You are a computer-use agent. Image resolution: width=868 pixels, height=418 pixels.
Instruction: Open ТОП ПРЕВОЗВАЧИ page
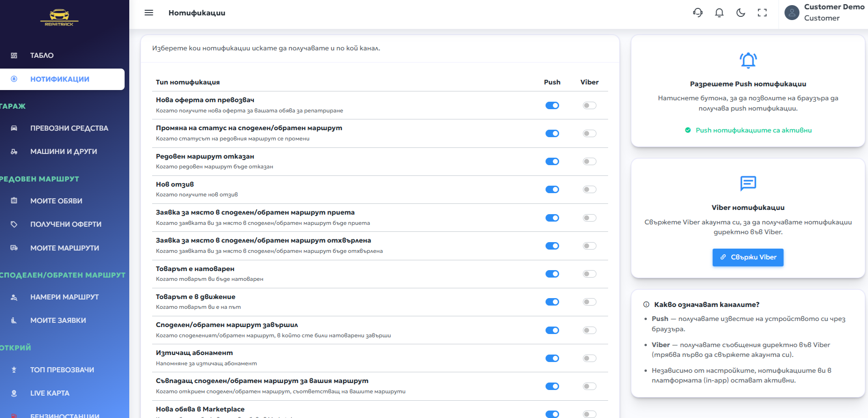tap(63, 370)
